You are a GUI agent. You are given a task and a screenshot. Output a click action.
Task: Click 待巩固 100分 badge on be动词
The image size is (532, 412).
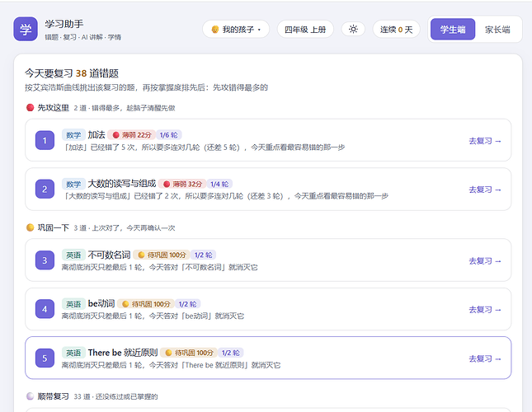[146, 304]
